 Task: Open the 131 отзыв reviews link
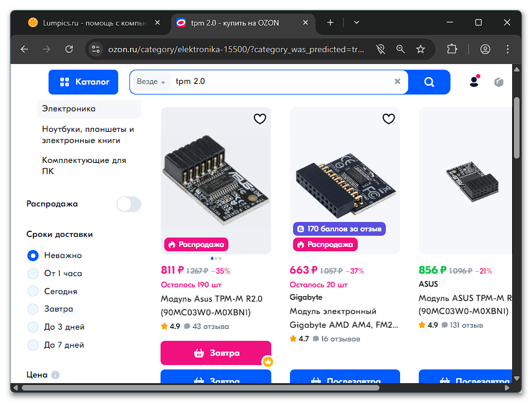pos(467,325)
